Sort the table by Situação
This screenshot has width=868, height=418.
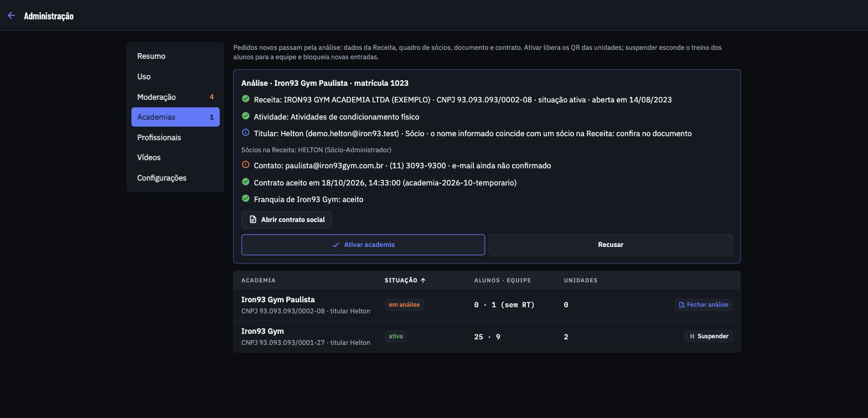(405, 280)
